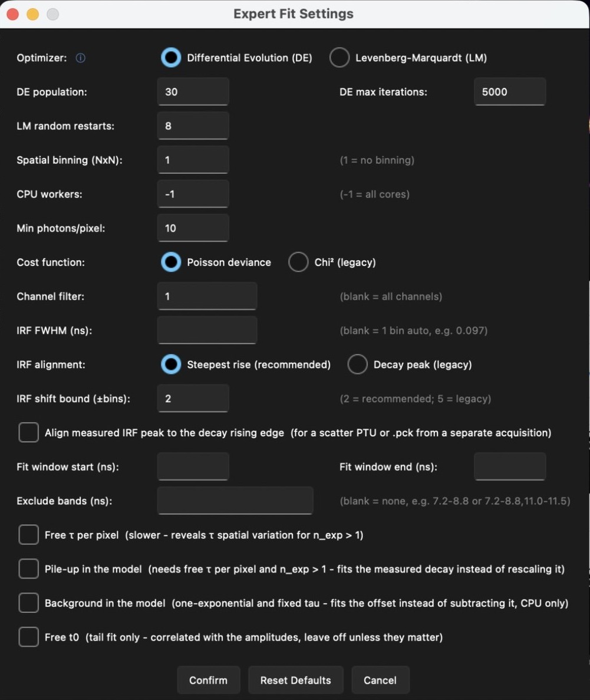Viewport: 590px width, 700px height.
Task: Tick Background in the model checkbox
Action: [28, 603]
